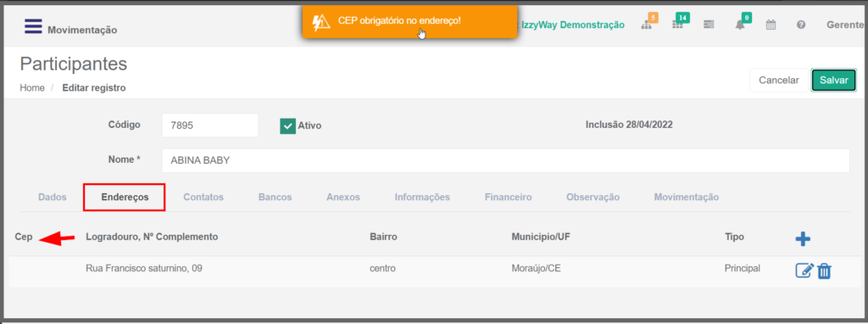The height and width of the screenshot is (324, 868).
Task: Click the help question mark icon
Action: click(x=801, y=25)
